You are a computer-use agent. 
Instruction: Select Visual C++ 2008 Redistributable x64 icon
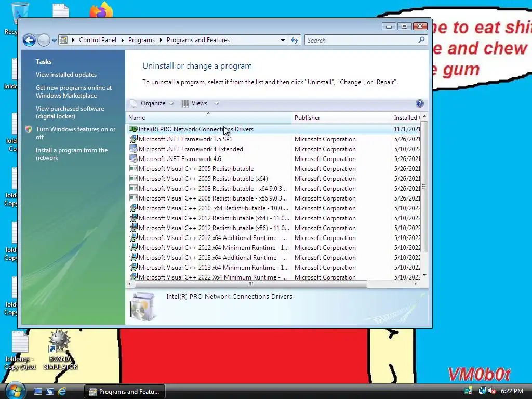(134, 188)
